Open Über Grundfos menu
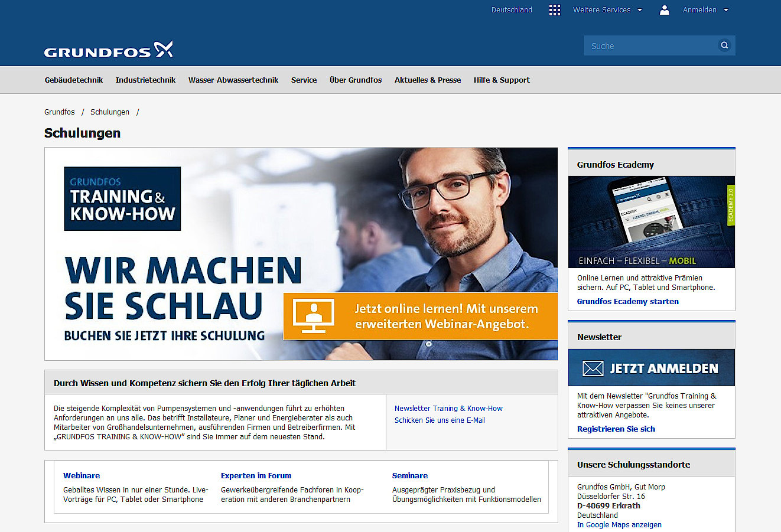 (356, 80)
